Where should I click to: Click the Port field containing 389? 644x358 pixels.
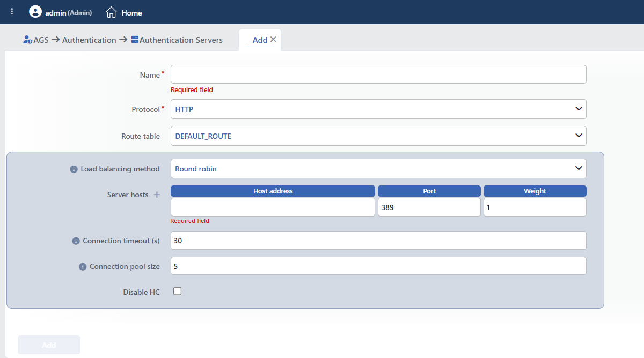pyautogui.click(x=429, y=207)
